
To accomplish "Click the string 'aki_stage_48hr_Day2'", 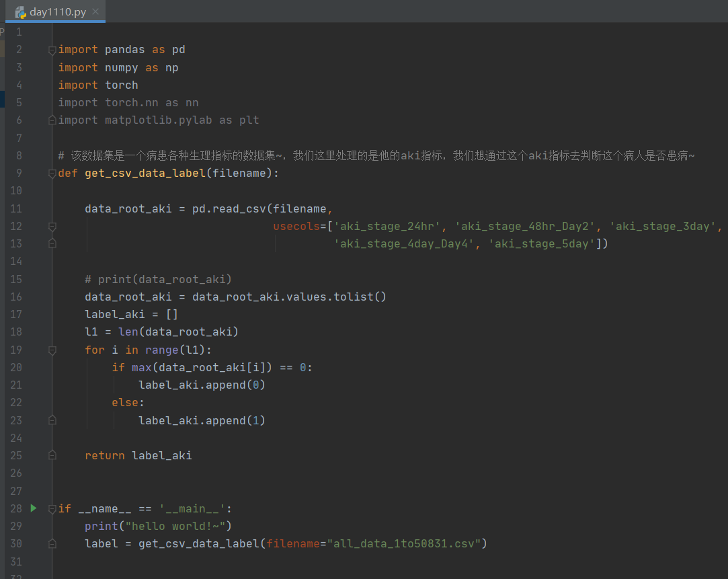I will [x=524, y=227].
